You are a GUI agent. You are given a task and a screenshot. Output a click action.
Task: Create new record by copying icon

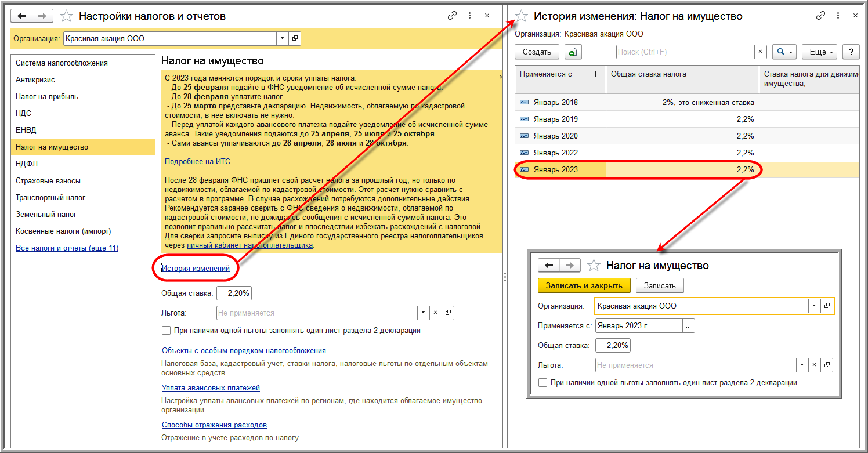tap(573, 52)
